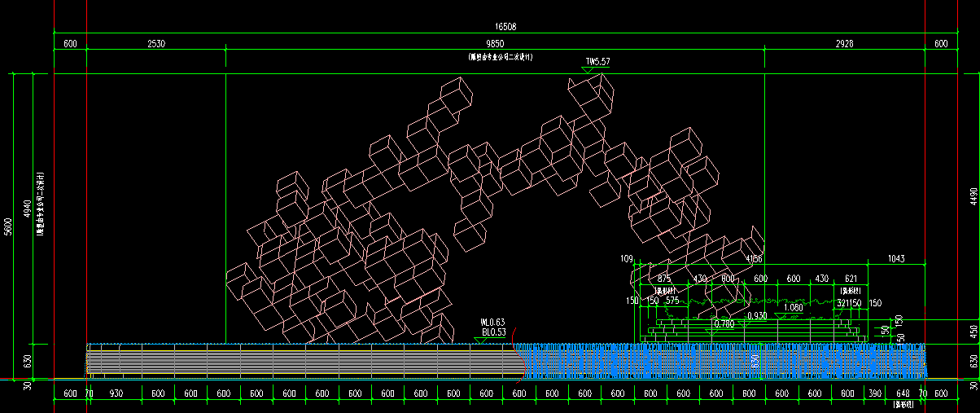Select the 109 dimension label

tap(626, 259)
